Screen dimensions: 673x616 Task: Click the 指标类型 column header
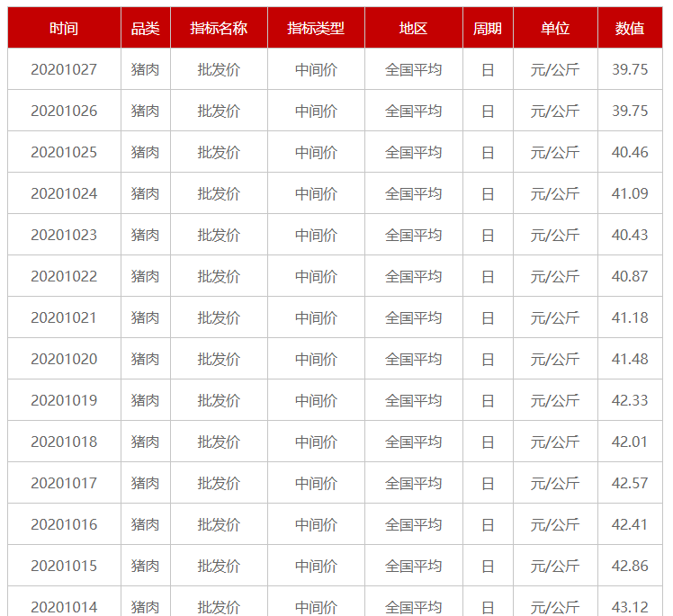pyautogui.click(x=316, y=28)
